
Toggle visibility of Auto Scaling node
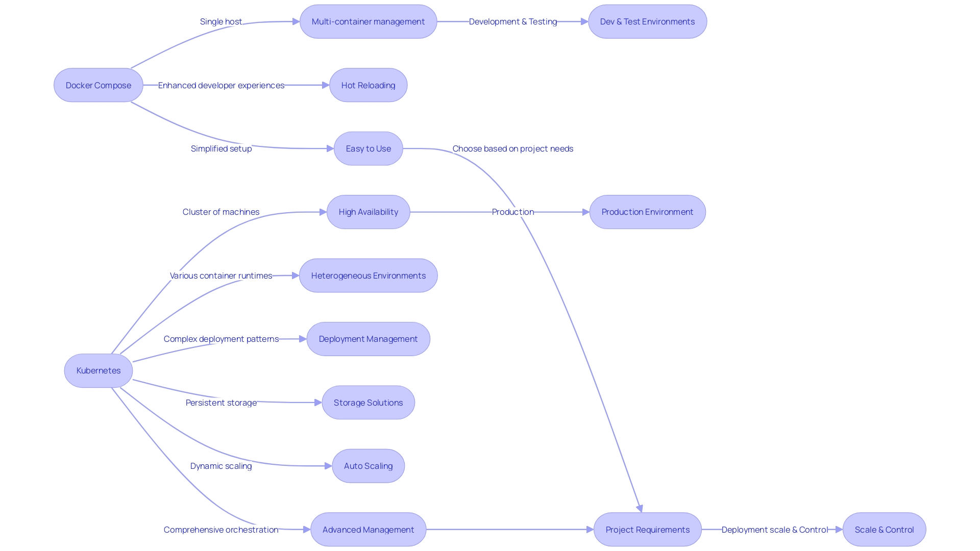click(x=369, y=466)
